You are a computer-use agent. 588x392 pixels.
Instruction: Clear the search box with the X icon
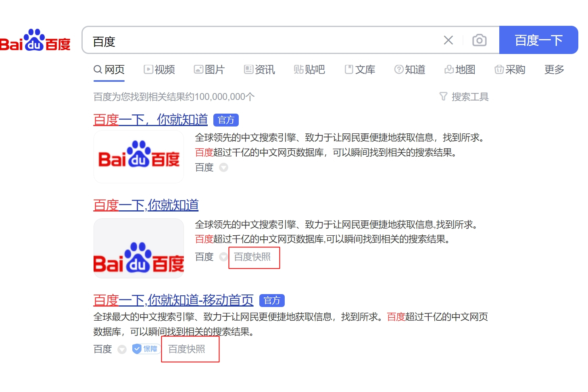448,40
